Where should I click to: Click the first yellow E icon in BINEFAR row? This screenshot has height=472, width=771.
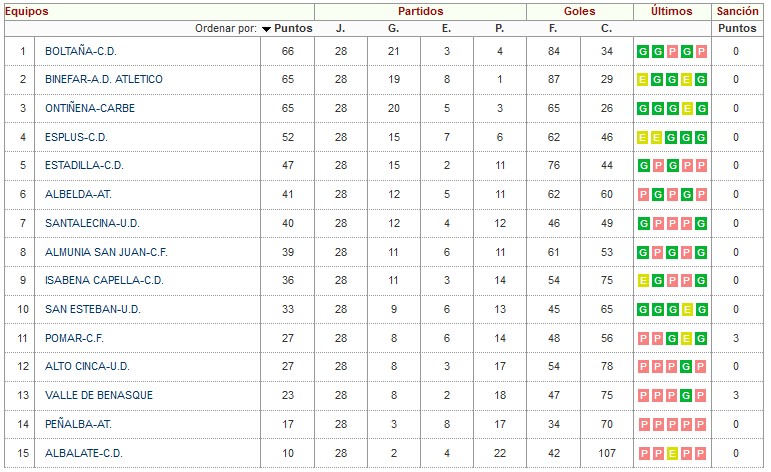(x=643, y=80)
